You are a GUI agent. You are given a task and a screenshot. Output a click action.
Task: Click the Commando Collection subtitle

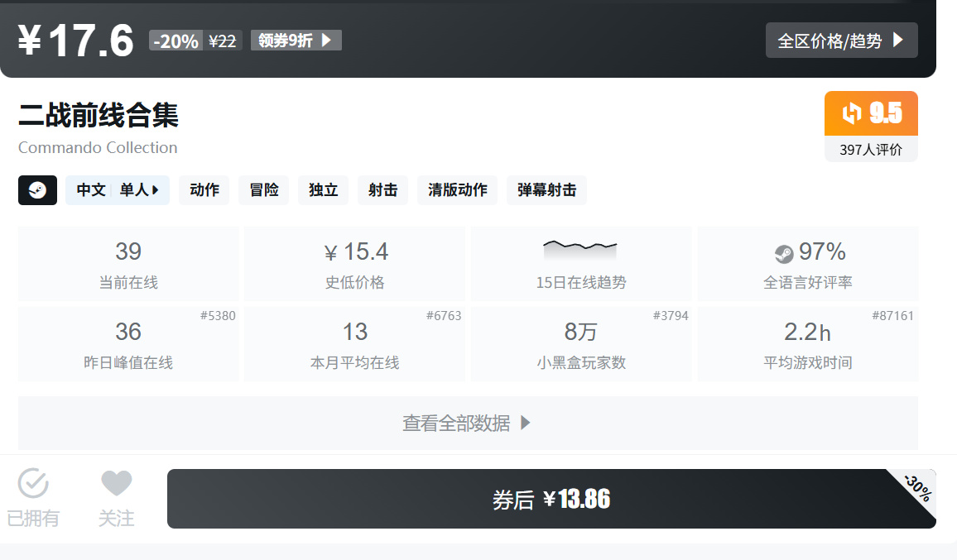pyautogui.click(x=98, y=147)
